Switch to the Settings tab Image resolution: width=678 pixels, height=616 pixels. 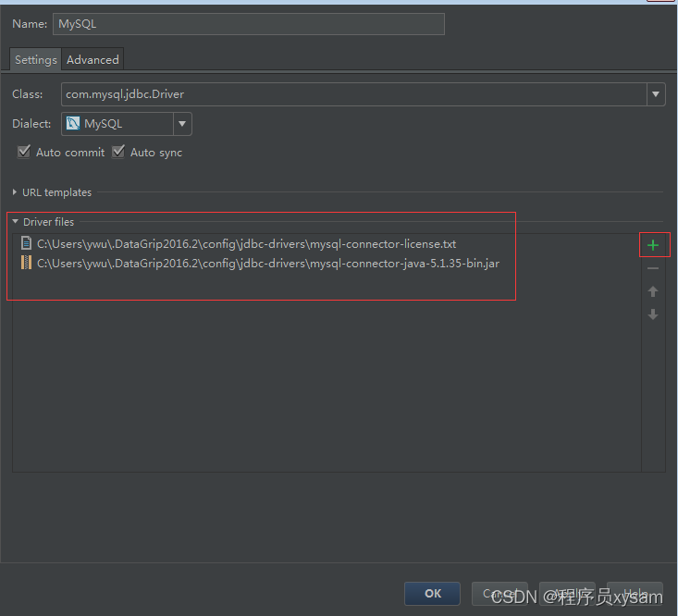click(x=35, y=59)
